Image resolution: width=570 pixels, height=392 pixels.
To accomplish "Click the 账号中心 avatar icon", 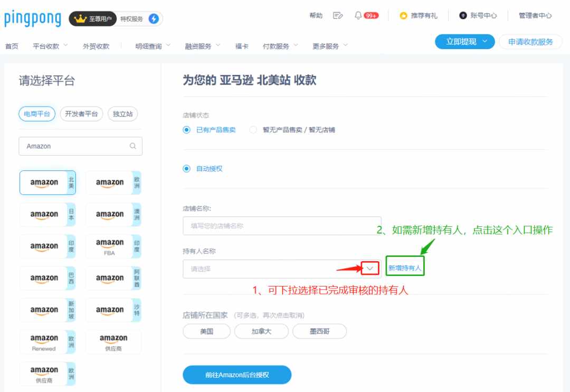I will [463, 16].
